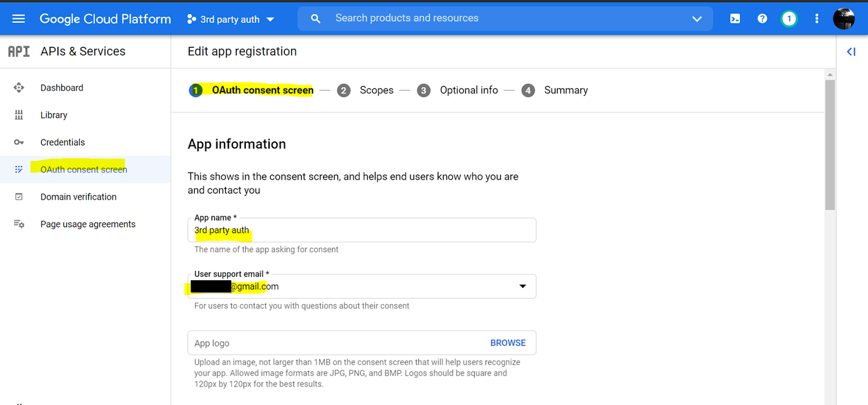Open the 3rd party auth project selector
Screen dimensions: 868x405
coord(231,20)
